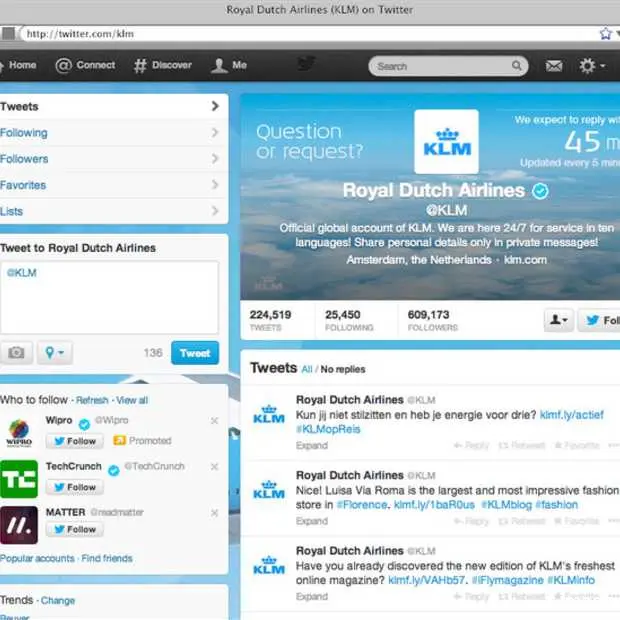Open the #KLMinfo hashtag
Image resolution: width=620 pixels, height=620 pixels.
tap(571, 580)
